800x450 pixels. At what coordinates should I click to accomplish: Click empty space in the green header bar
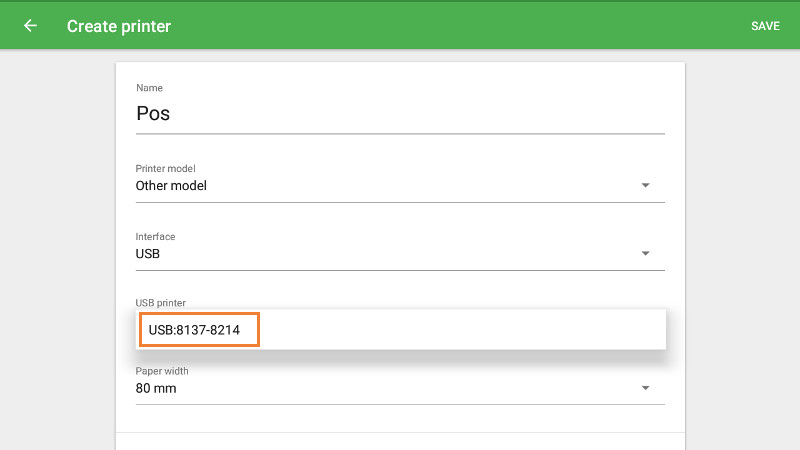coord(450,26)
